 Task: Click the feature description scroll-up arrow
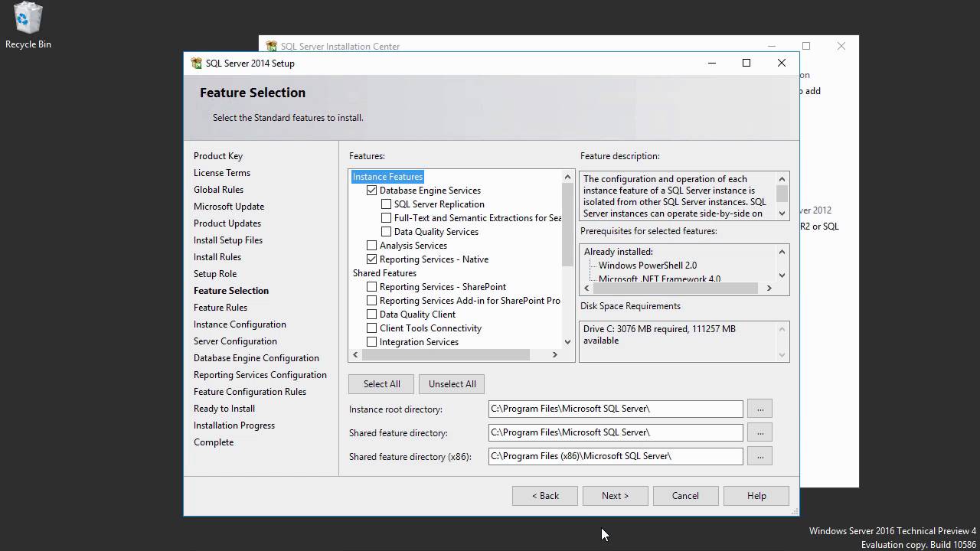782,179
